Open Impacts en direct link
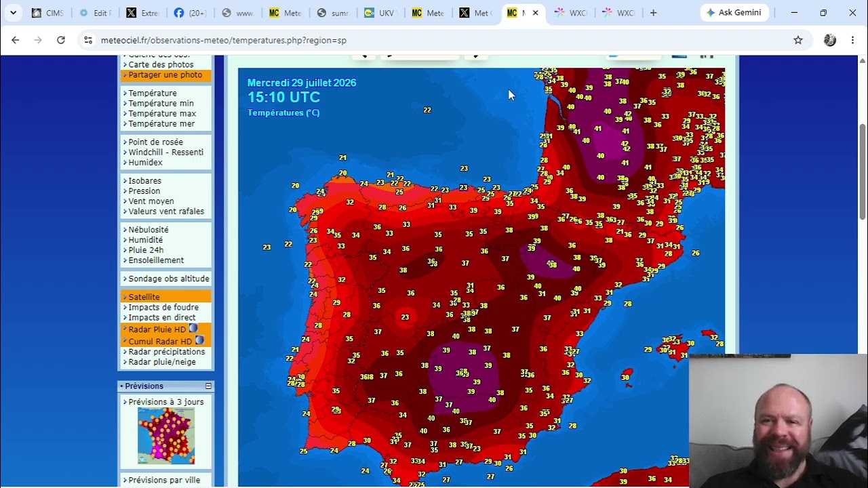Image resolution: width=868 pixels, height=488 pixels. tap(161, 317)
